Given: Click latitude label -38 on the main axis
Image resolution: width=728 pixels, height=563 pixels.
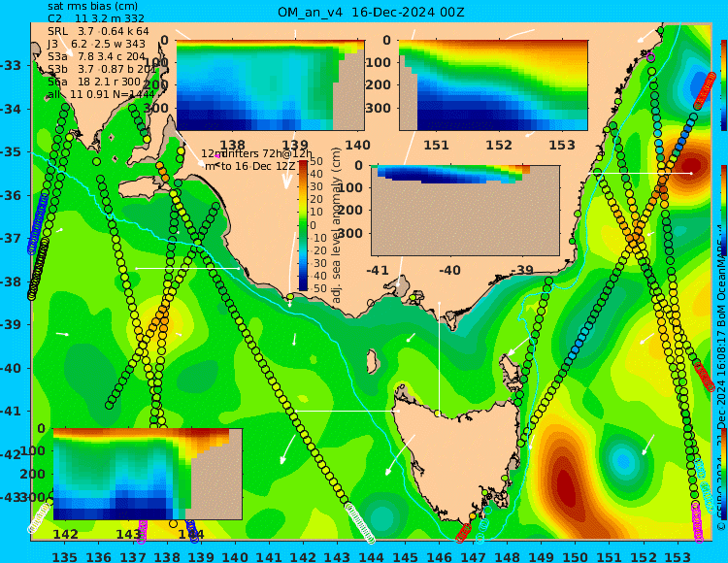Looking at the screenshot, I should [11, 281].
